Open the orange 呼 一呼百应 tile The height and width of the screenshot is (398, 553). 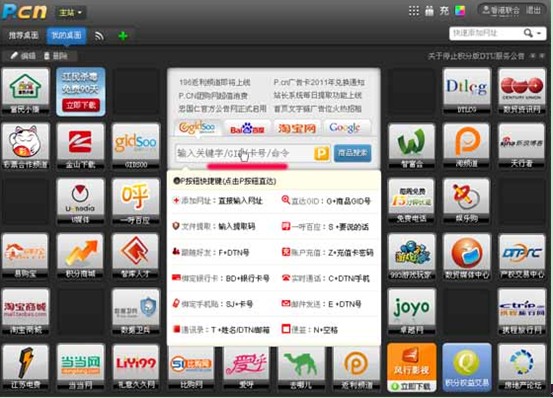click(x=136, y=201)
